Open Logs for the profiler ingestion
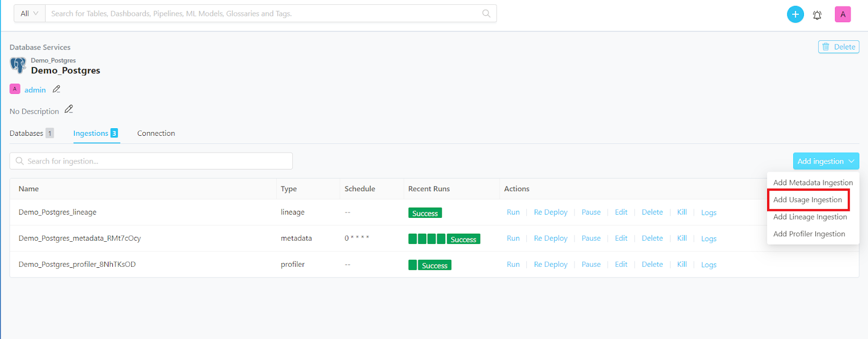The width and height of the screenshot is (868, 339). 709,265
